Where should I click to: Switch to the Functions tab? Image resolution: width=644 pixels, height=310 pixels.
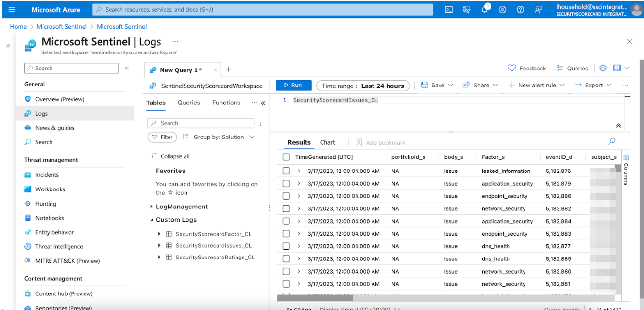point(226,103)
